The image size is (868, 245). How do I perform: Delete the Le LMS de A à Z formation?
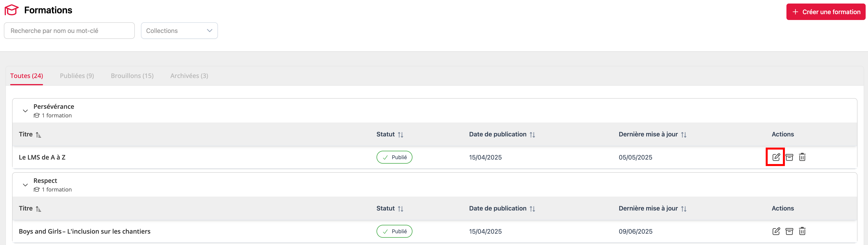[802, 157]
